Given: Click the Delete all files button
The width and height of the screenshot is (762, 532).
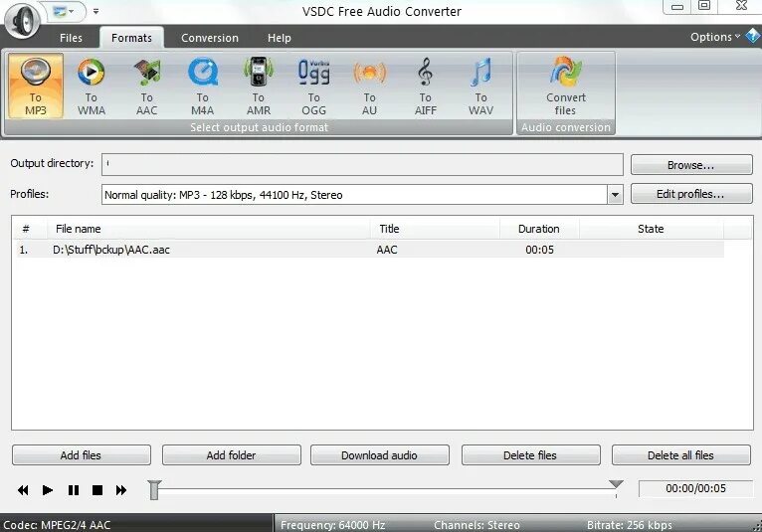Looking at the screenshot, I should [680, 455].
